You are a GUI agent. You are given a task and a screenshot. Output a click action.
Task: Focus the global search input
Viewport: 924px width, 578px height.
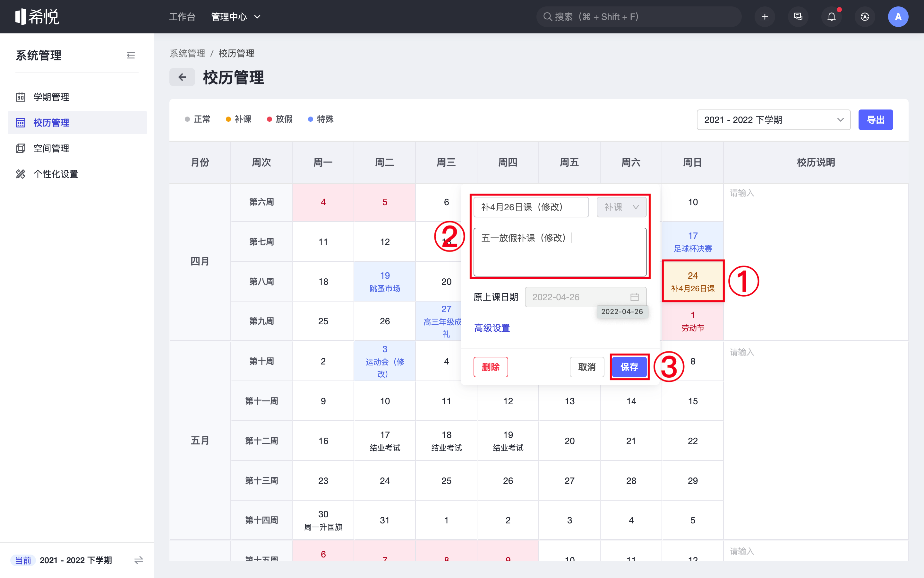point(639,17)
